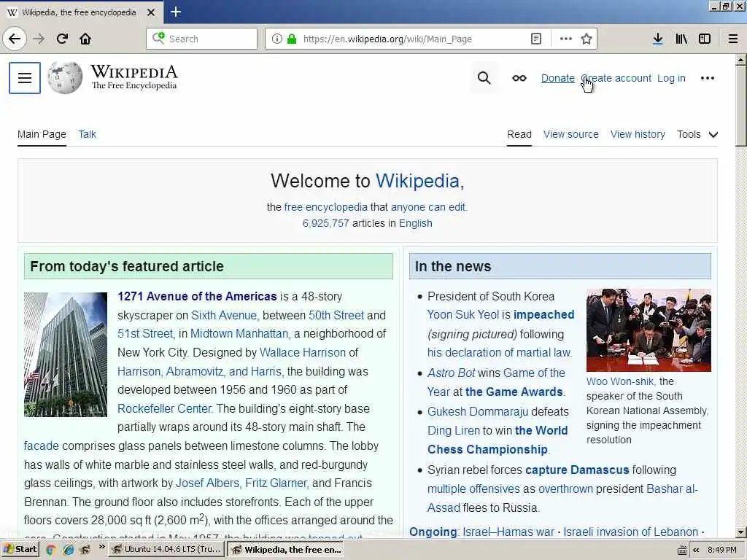
Task: Toggle reader view in address bar
Action: click(x=536, y=39)
